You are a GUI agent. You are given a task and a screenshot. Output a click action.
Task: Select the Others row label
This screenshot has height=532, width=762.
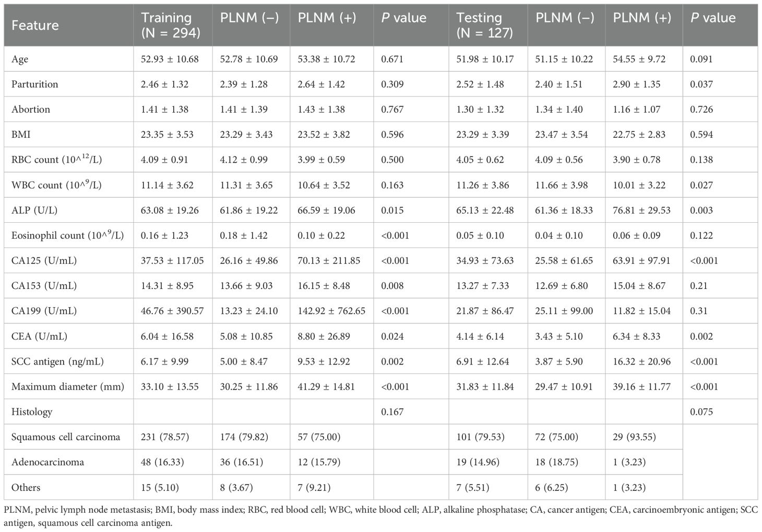click(26, 487)
